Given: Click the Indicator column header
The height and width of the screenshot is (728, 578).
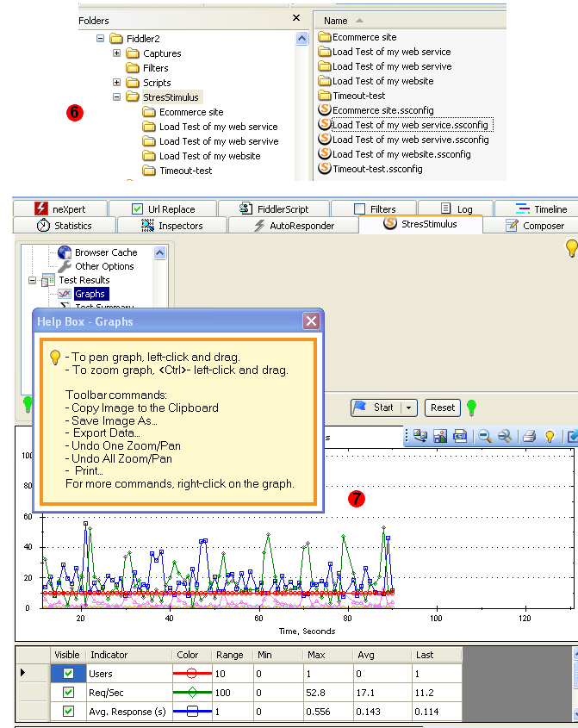Looking at the screenshot, I should (x=129, y=655).
